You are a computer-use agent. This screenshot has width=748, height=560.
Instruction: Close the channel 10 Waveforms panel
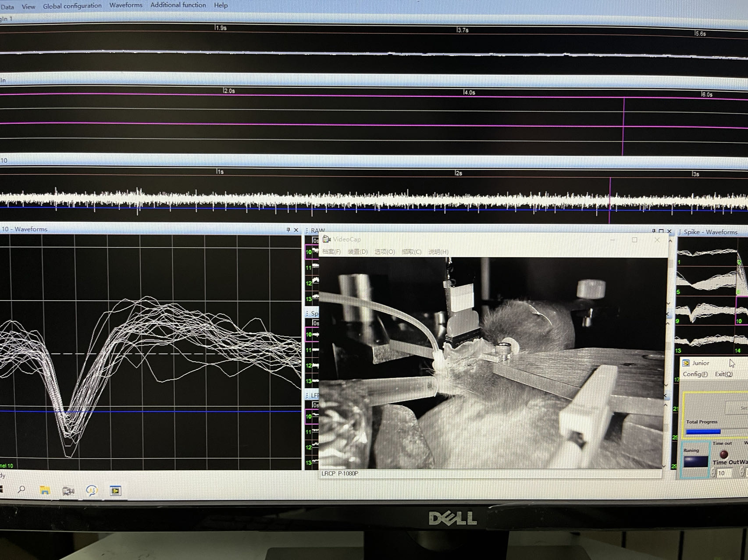296,230
